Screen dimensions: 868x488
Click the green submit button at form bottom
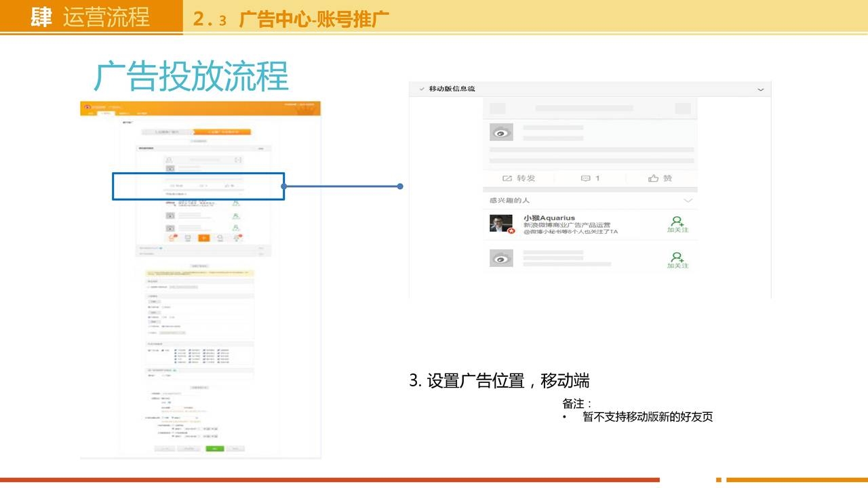coord(215,448)
